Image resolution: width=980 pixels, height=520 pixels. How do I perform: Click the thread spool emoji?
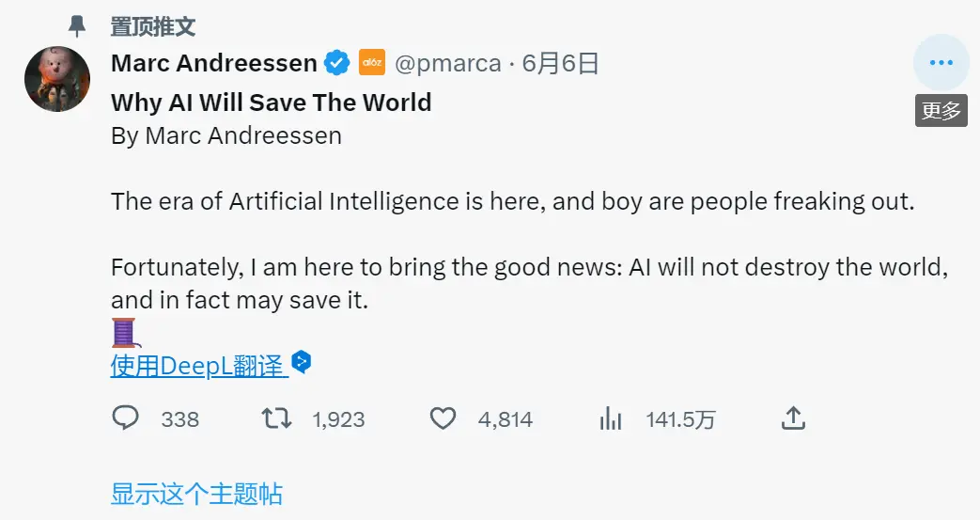124,332
